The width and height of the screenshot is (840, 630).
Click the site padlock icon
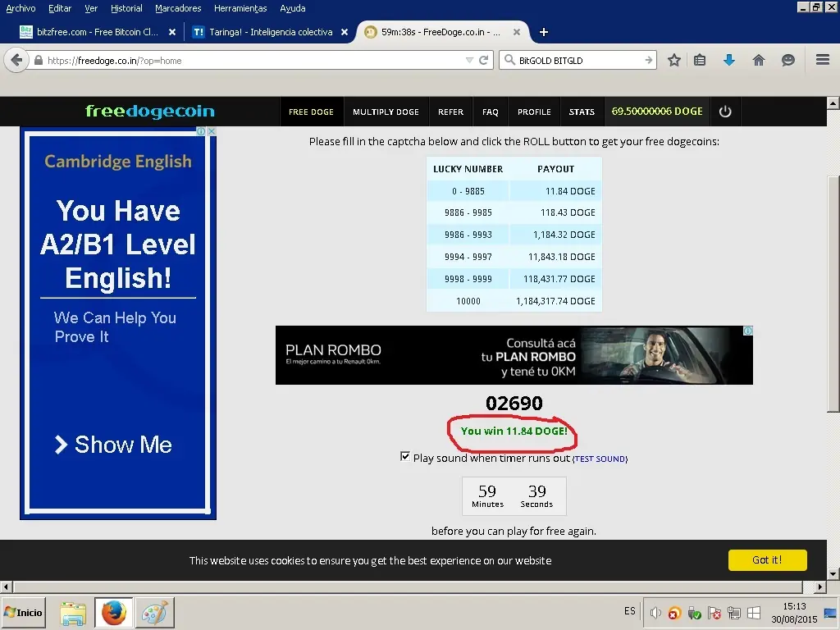(x=38, y=60)
